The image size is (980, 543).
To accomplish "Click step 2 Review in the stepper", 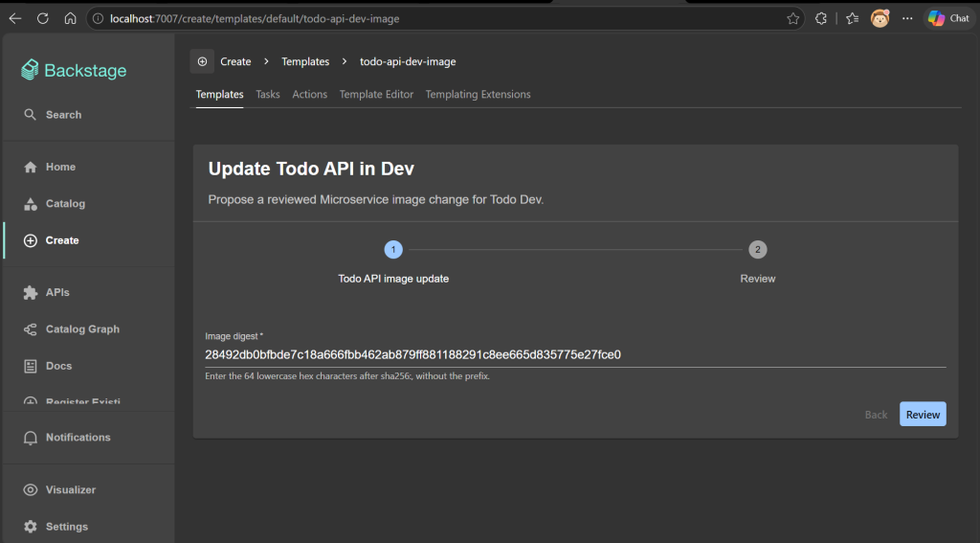I will point(758,262).
